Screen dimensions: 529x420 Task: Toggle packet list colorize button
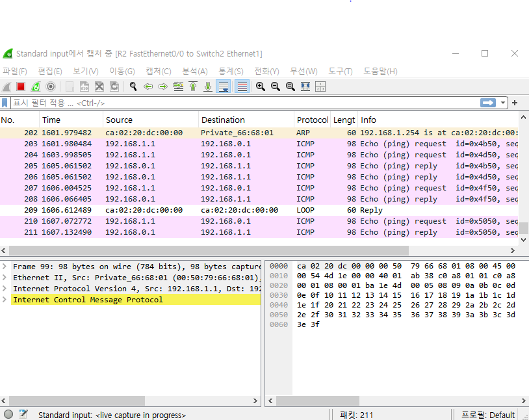coord(242,86)
